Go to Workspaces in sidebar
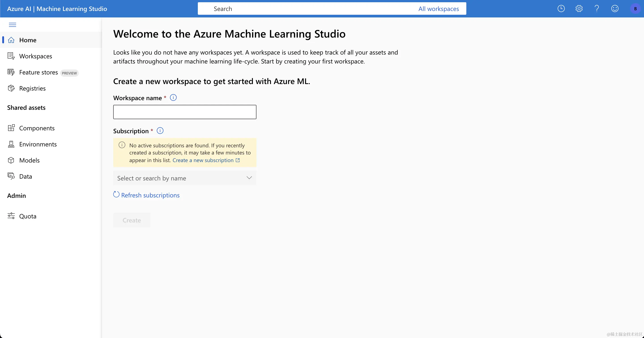Viewport: 644px width, 338px height. (36, 56)
